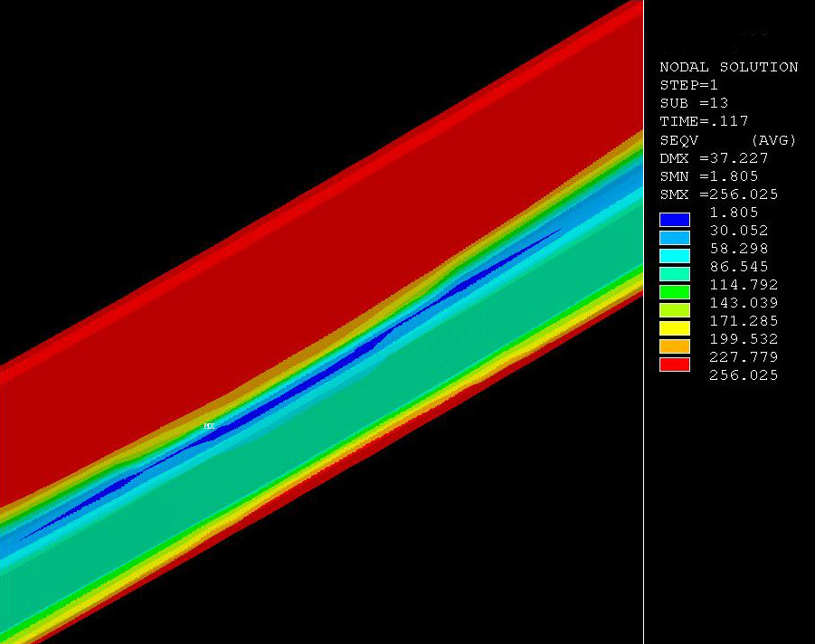Click the green legend swatch near 114.792
This screenshot has height=644, width=815.
click(675, 291)
